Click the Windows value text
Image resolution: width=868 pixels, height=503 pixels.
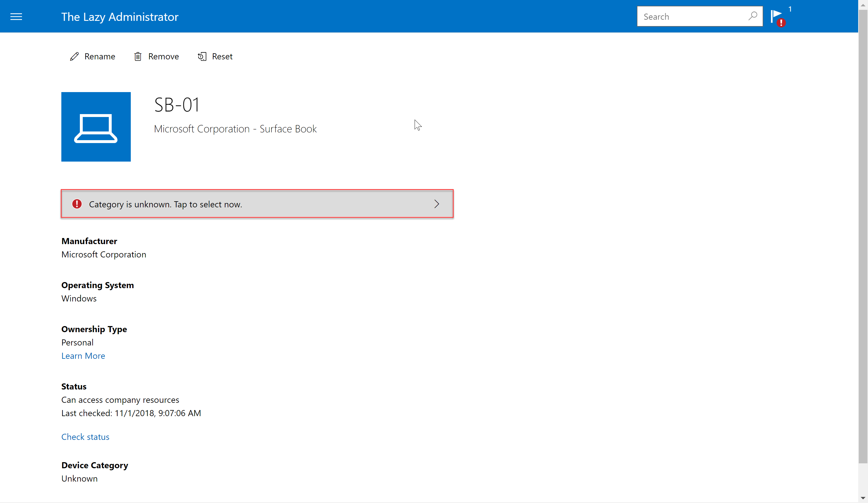pos(79,299)
